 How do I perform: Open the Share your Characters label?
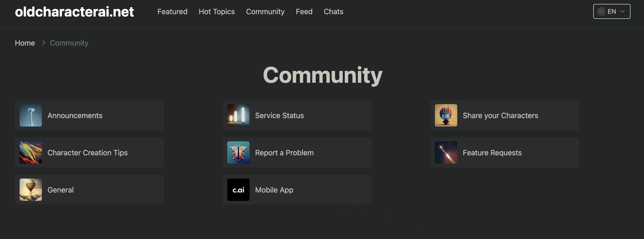(500, 115)
